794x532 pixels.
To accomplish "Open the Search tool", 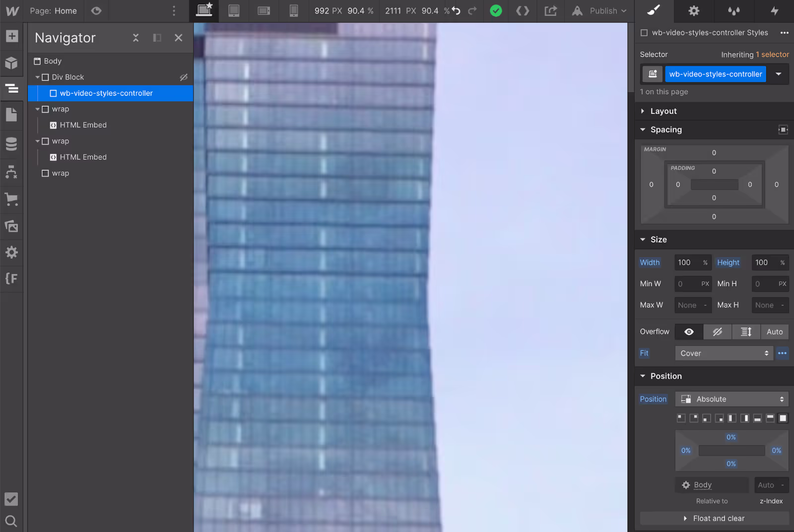I will [11, 521].
